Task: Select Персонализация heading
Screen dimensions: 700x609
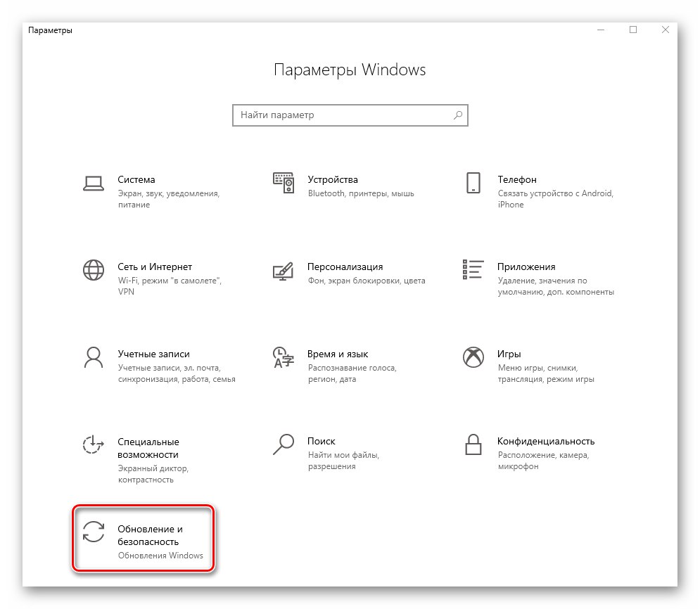Action: (345, 267)
